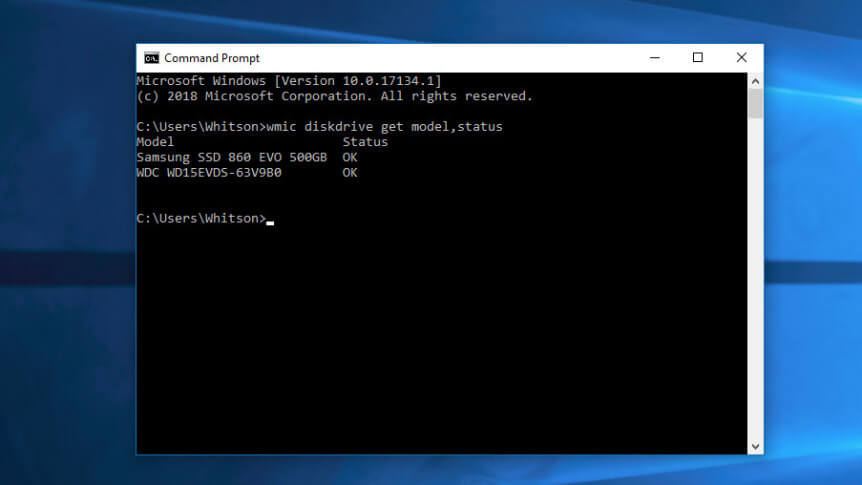Click the blinking cursor after C:\Users\Whitson>
The image size is (862, 485).
coord(270,220)
